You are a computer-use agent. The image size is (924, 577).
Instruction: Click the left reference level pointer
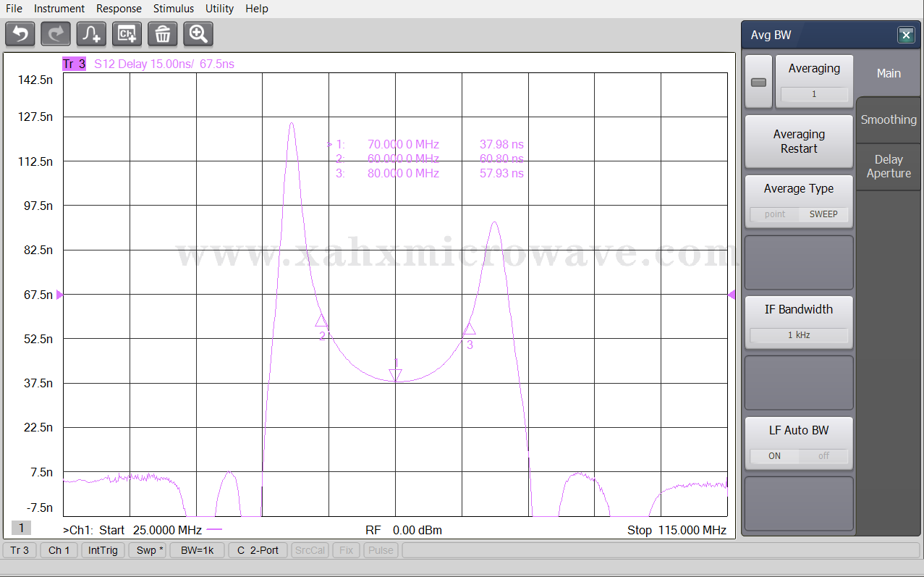[x=59, y=295]
